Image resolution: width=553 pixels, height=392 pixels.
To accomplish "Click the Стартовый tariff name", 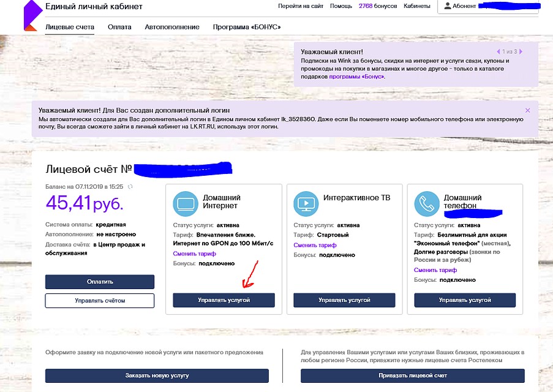I will [x=333, y=235].
